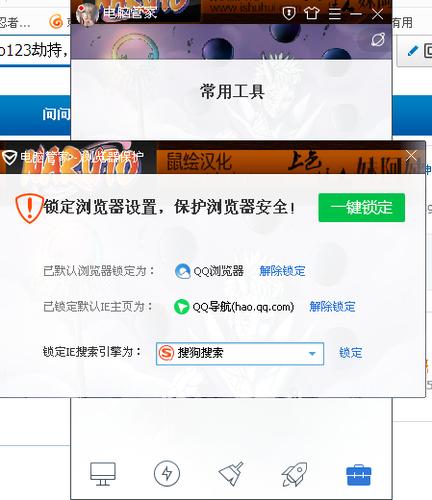Close the 浏览器保护 dialog

coord(411,156)
